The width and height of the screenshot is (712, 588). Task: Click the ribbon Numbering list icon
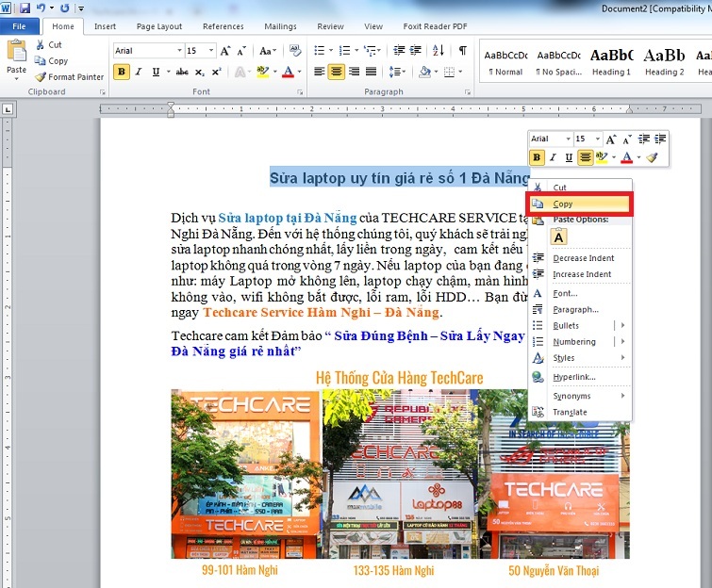[x=345, y=50]
